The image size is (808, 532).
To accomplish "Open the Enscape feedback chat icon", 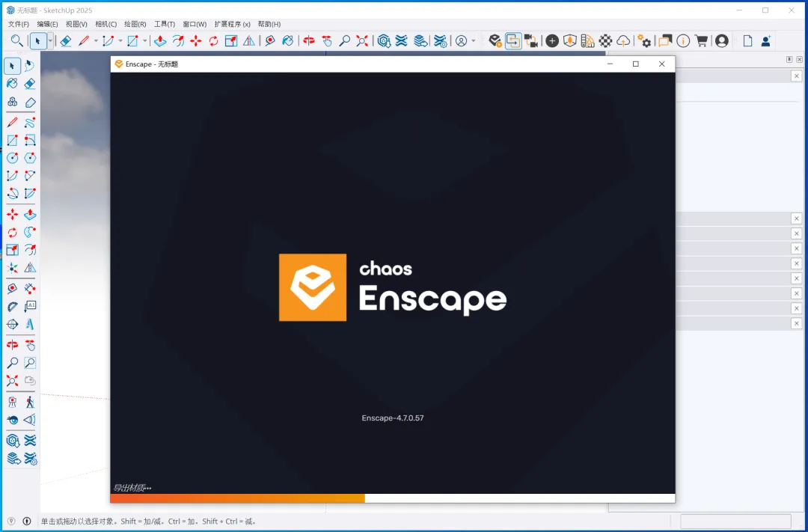I will coord(665,40).
